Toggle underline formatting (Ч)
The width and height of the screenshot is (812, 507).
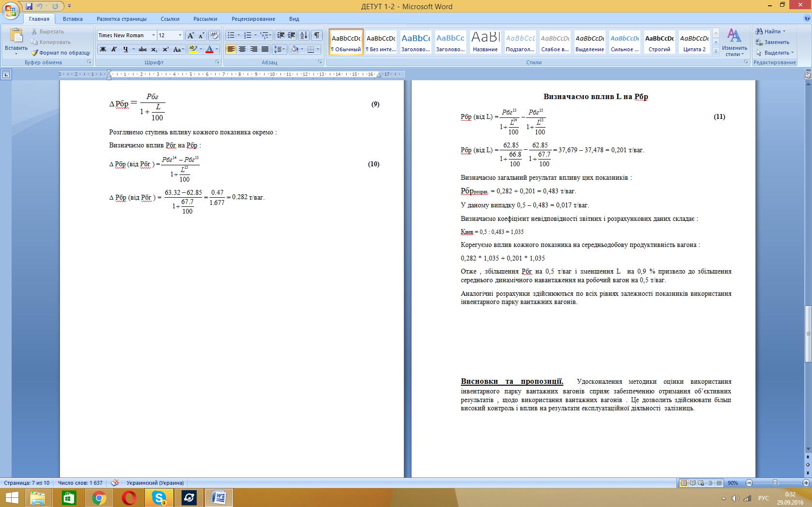pyautogui.click(x=126, y=49)
